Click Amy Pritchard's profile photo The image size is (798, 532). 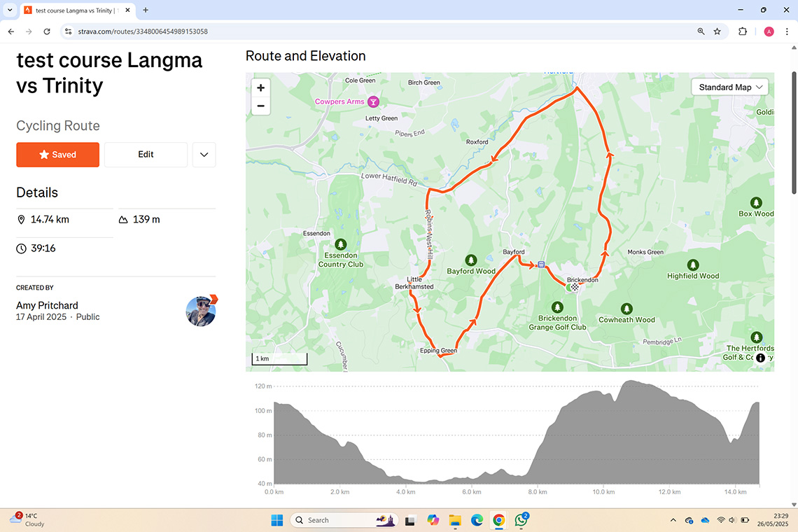(201, 311)
